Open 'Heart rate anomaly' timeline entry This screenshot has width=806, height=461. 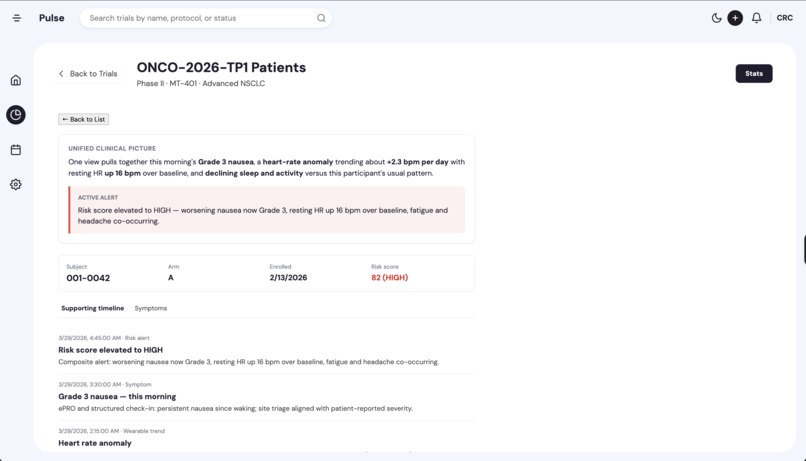95,443
